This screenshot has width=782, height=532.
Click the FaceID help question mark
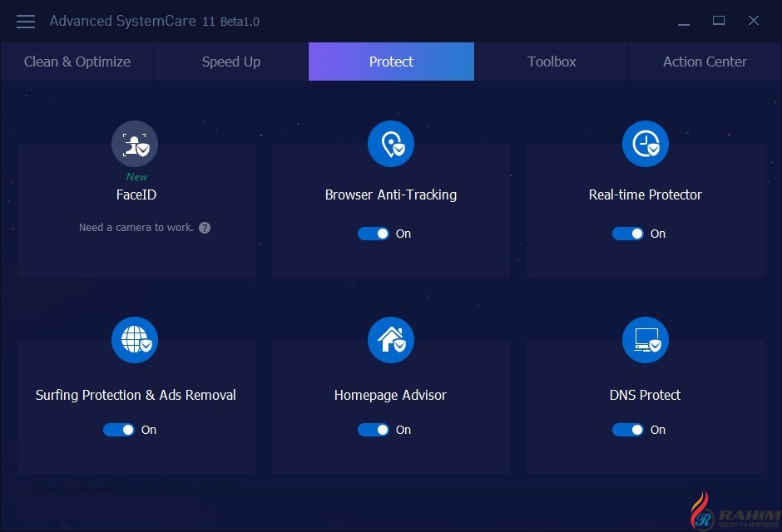point(205,228)
